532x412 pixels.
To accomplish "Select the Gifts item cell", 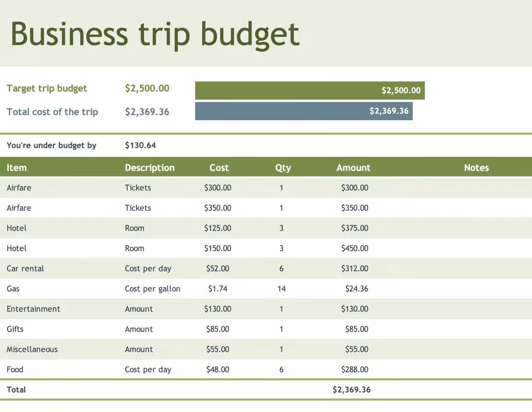I will [15, 329].
